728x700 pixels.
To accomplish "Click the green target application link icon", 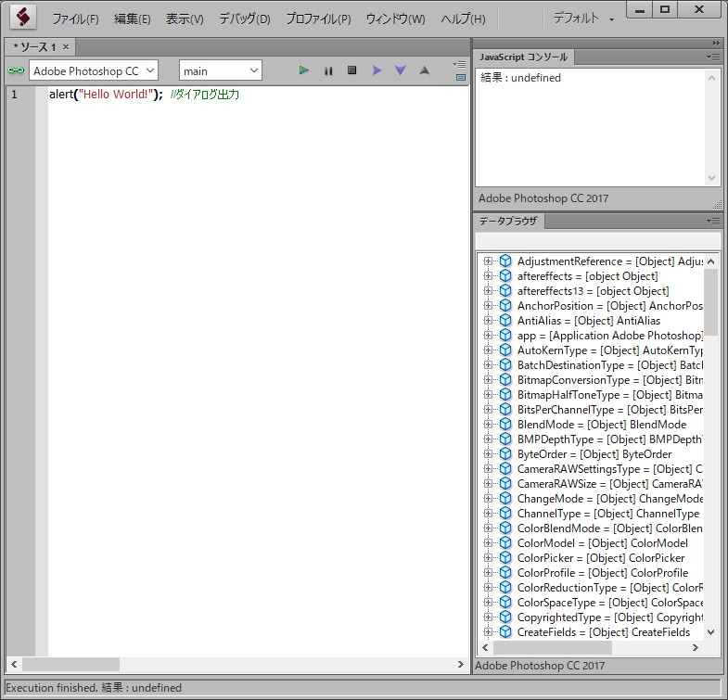I will pyautogui.click(x=16, y=70).
